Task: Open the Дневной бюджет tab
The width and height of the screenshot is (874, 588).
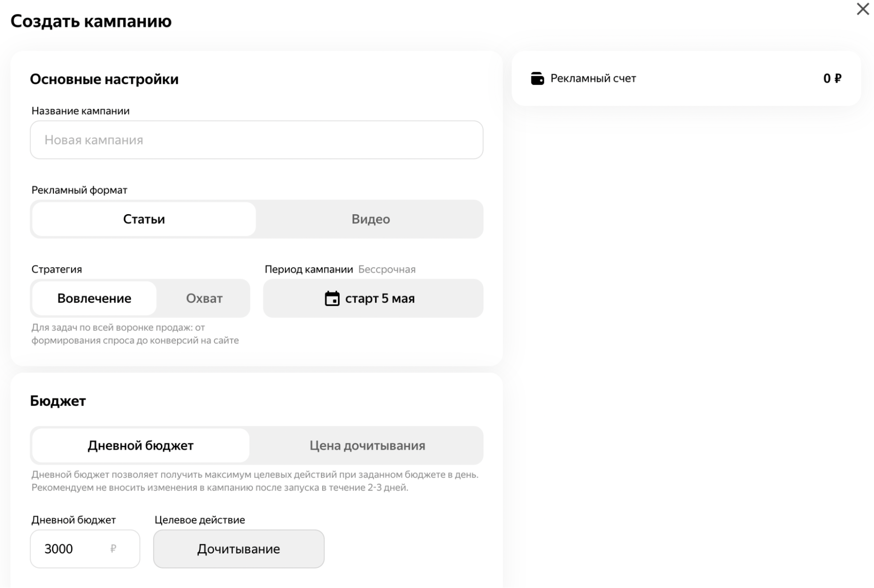Action: click(140, 445)
